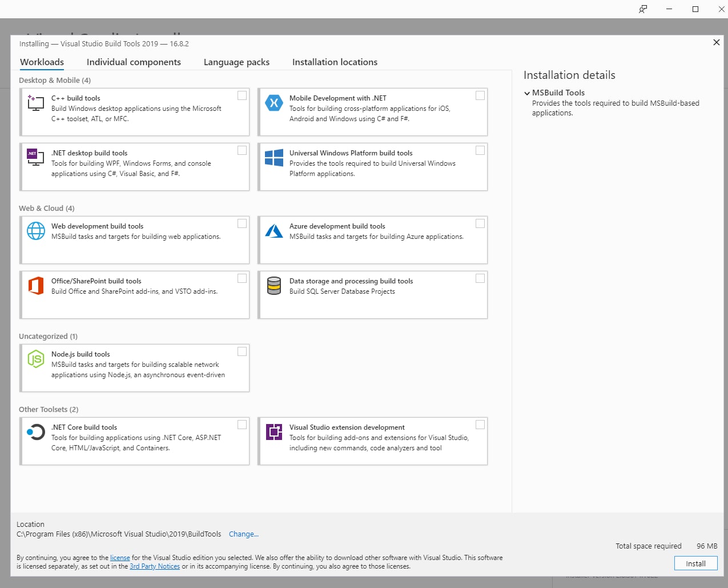
Task: Open the Installation locations tab
Action: (335, 62)
